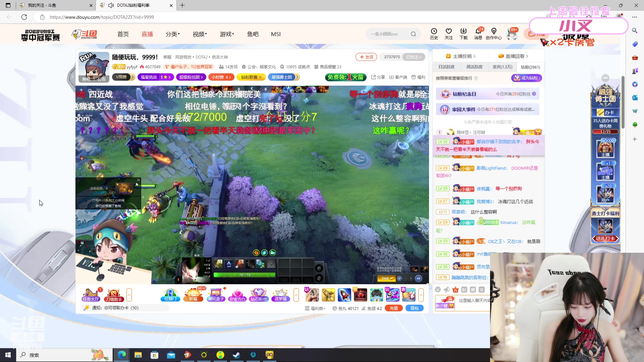
Task: Mute the DOTA2 tab via speaker icon
Action: click(x=111, y=5)
